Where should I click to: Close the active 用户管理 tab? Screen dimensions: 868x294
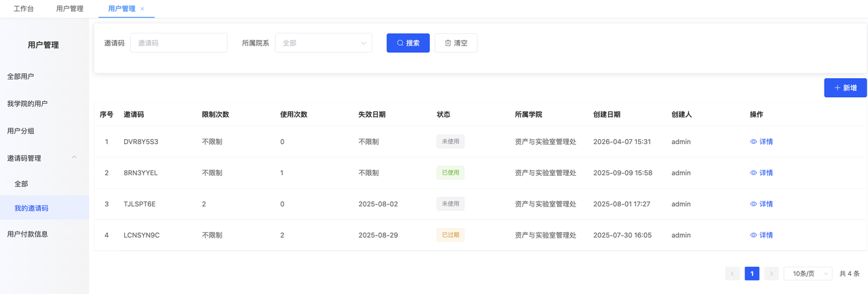[142, 9]
